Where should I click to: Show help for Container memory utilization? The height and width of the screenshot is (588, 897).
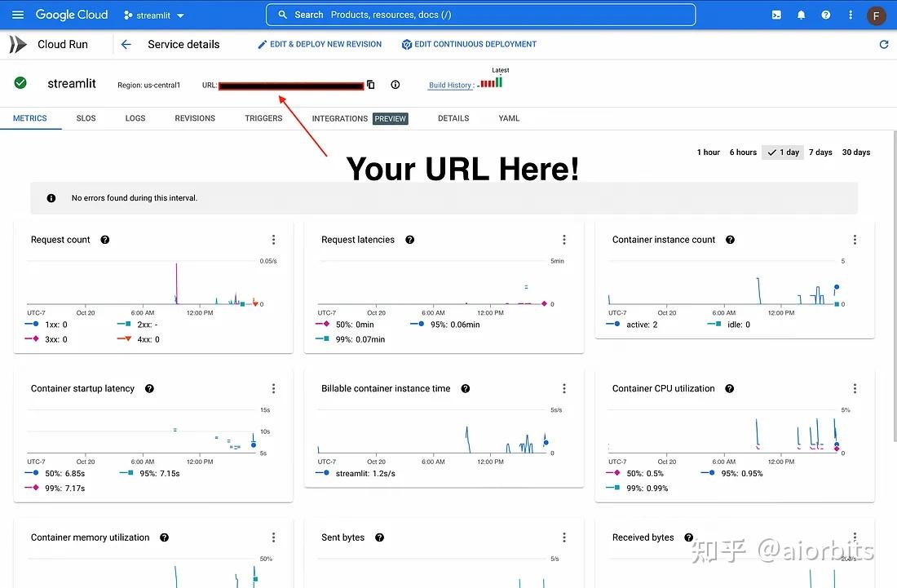164,537
